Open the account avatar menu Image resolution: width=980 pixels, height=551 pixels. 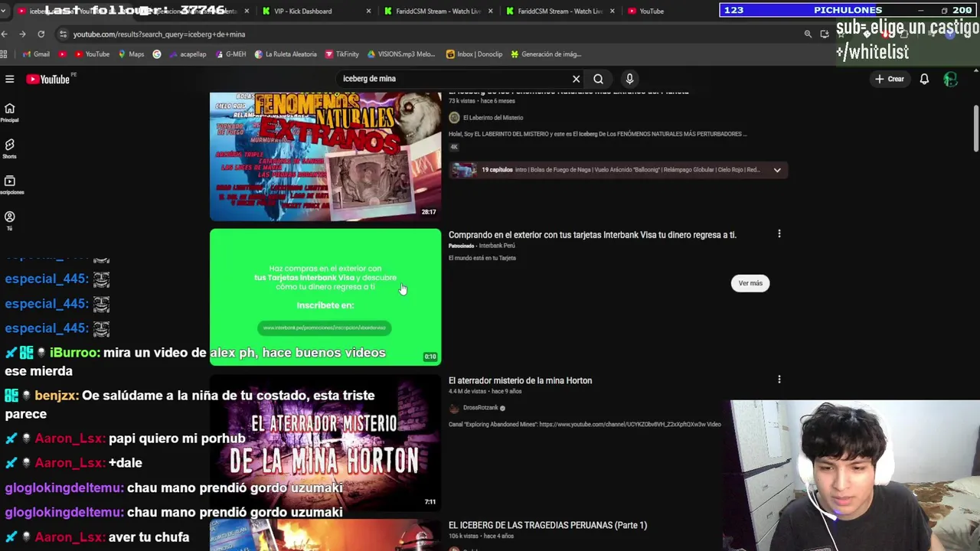click(950, 79)
